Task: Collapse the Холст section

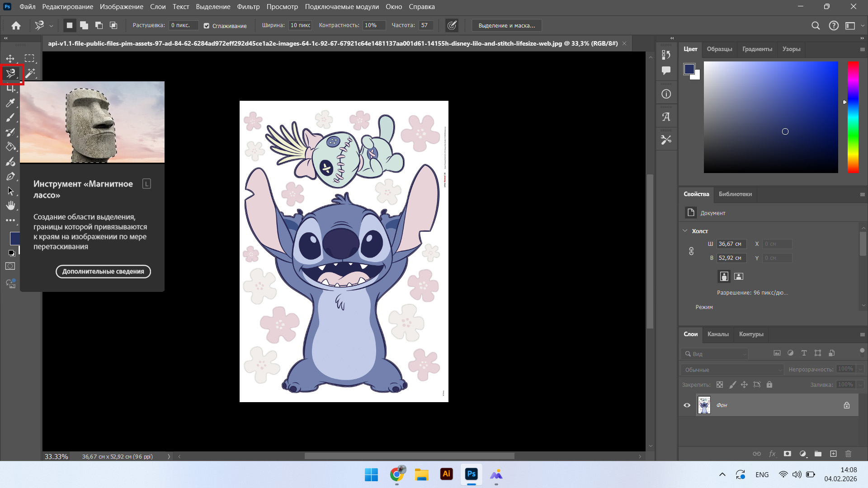Action: click(685, 231)
